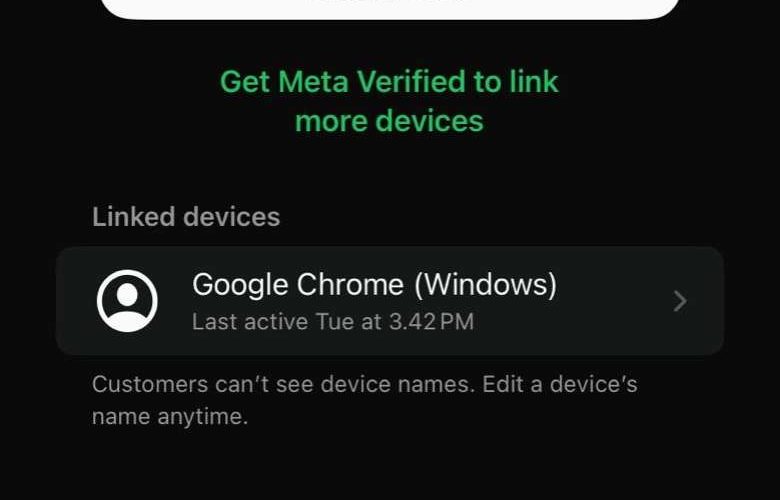This screenshot has height=500, width=780.
Task: Tap '(Windows)' in the linked device title
Action: point(485,285)
